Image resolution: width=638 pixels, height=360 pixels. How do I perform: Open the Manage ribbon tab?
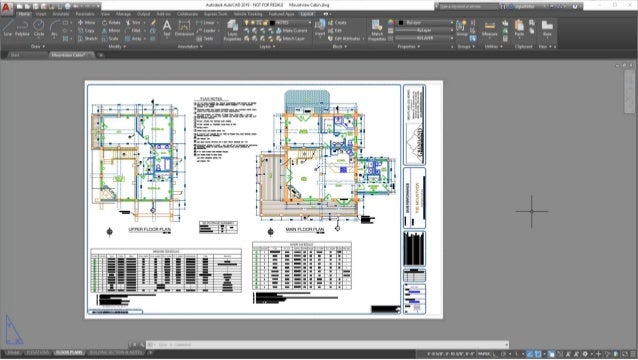pyautogui.click(x=123, y=14)
